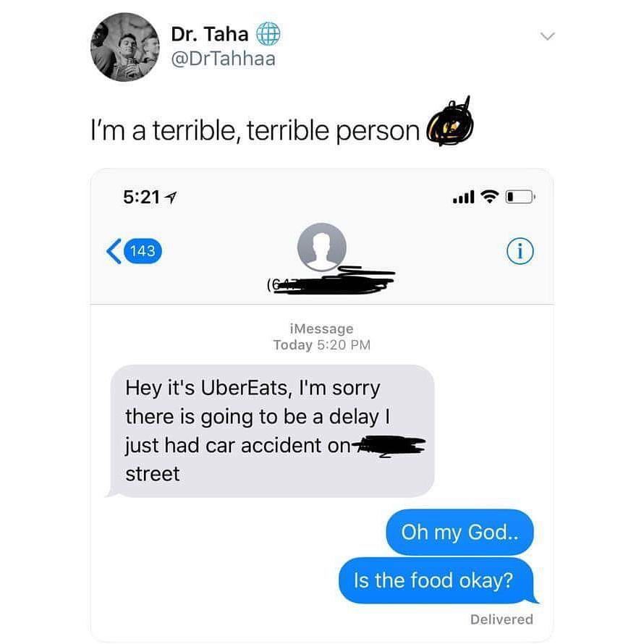Click the globe badge beside Dr. Taha
The image size is (644, 644).
268,34
